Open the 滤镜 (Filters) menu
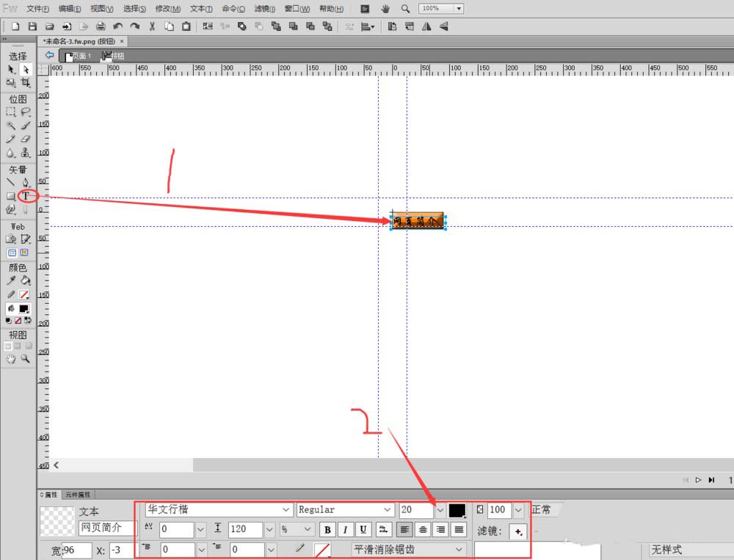734x560 pixels. point(264,8)
